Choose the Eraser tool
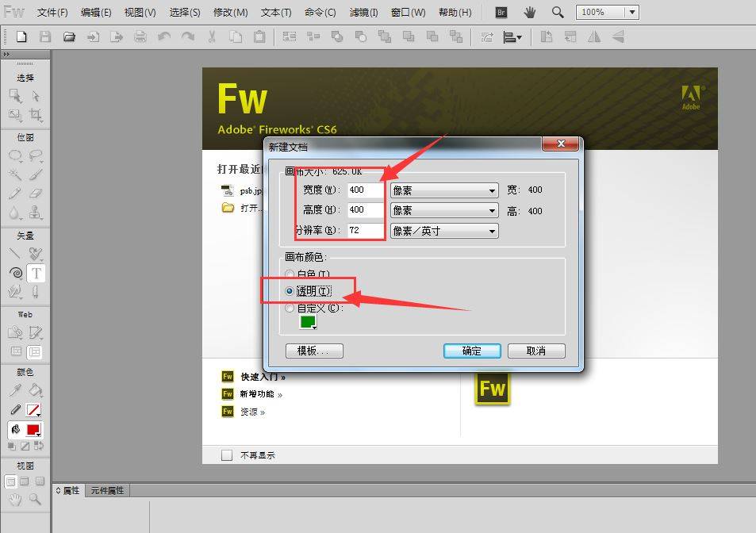Viewport: 756px width, 533px height. (x=36, y=194)
